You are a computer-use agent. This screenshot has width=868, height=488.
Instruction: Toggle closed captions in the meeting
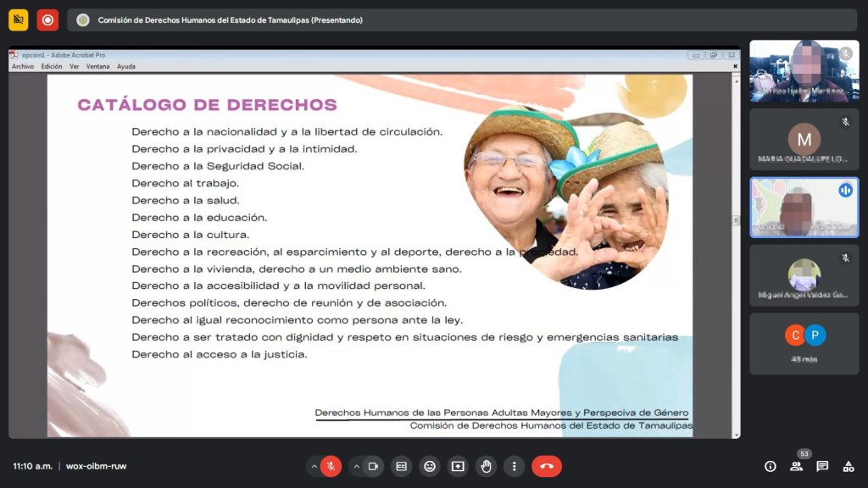coord(401,466)
